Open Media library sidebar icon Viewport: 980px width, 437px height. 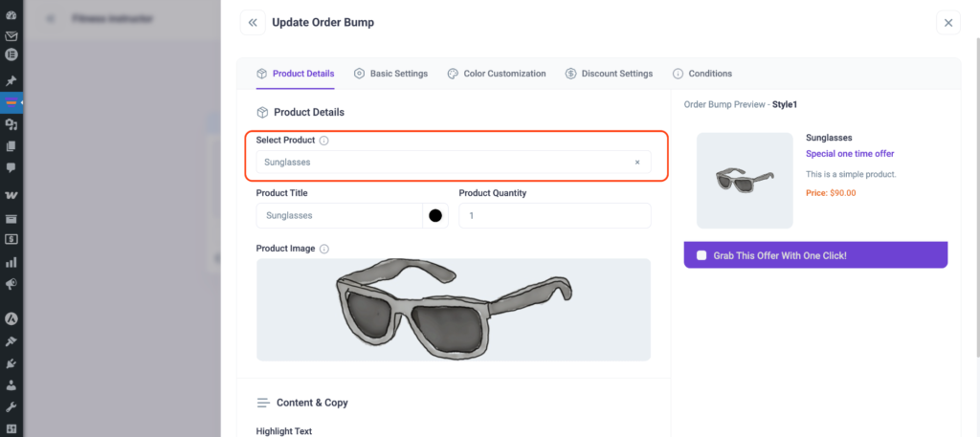[x=11, y=125]
